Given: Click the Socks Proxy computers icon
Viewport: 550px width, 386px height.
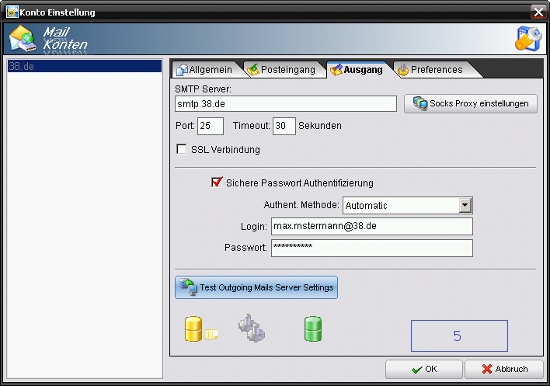Looking at the screenshot, I should click(x=420, y=104).
